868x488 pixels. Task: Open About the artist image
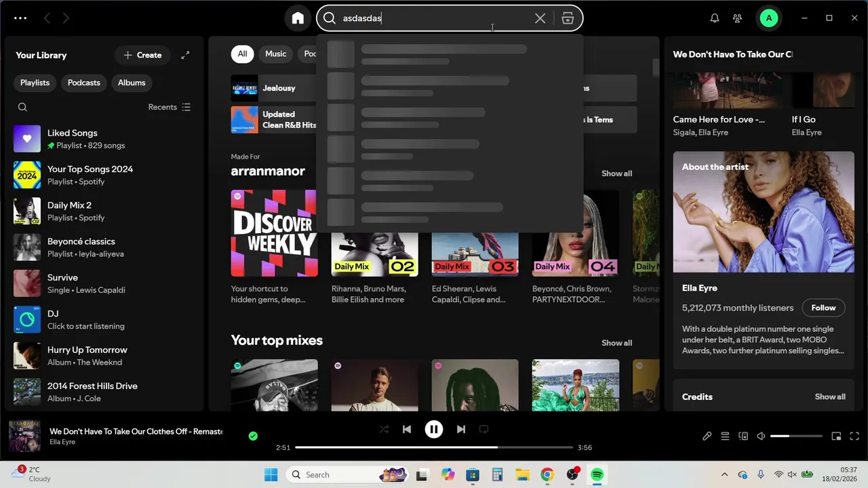(x=764, y=212)
